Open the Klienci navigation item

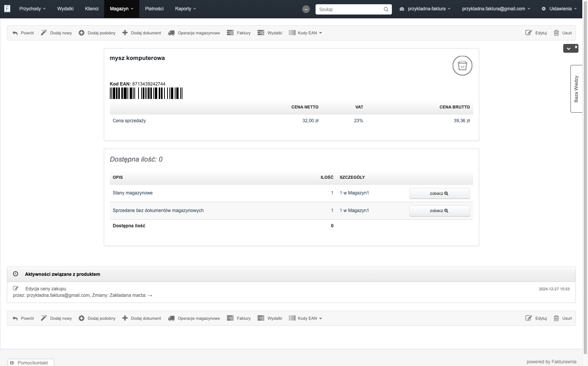[92, 9]
